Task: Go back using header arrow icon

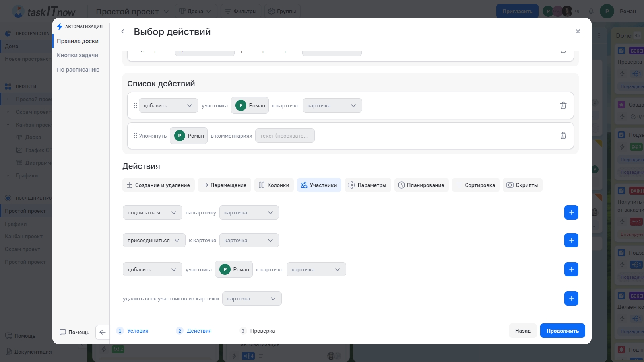Action: click(x=123, y=31)
